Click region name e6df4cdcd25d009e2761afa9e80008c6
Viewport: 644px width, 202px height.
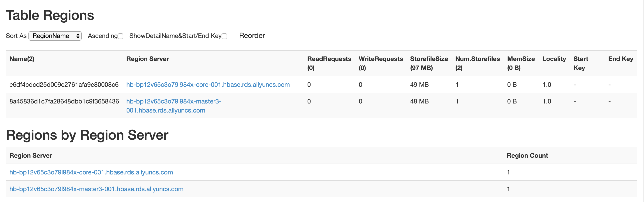(x=64, y=85)
